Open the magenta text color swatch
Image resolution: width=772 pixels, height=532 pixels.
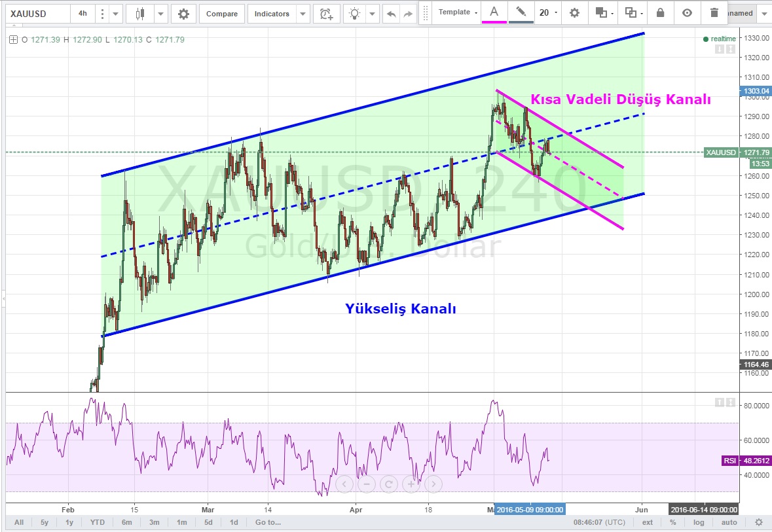494,12
